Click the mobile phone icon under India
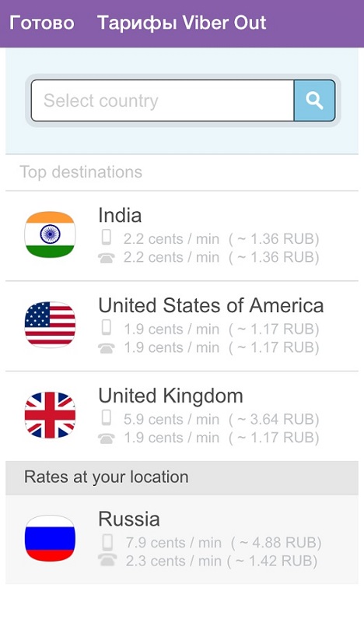This screenshot has width=364, height=623. (x=106, y=238)
